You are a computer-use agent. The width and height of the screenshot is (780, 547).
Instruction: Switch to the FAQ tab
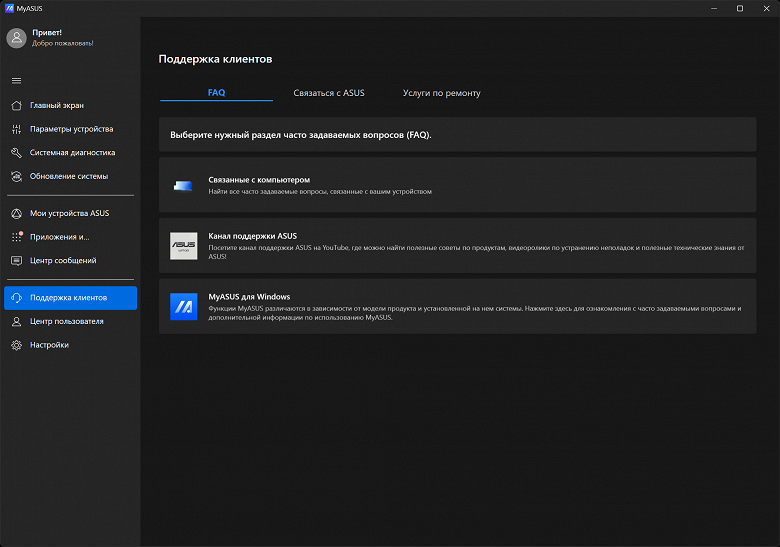pos(216,93)
